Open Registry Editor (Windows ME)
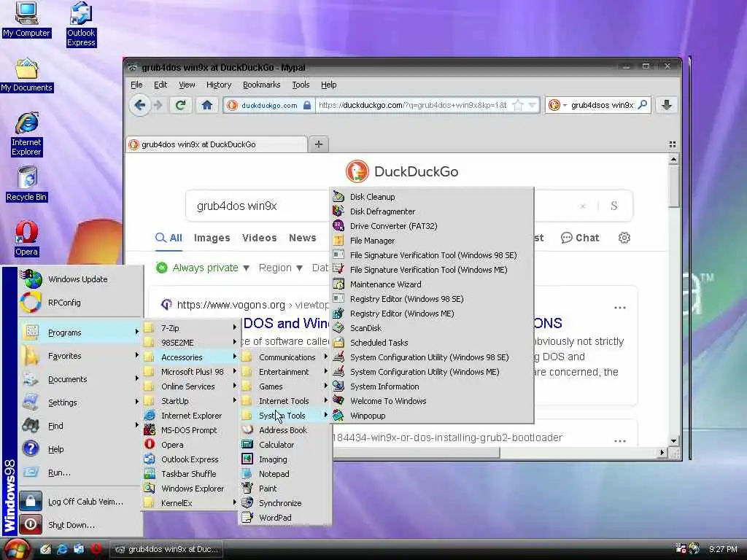 tap(432, 314)
